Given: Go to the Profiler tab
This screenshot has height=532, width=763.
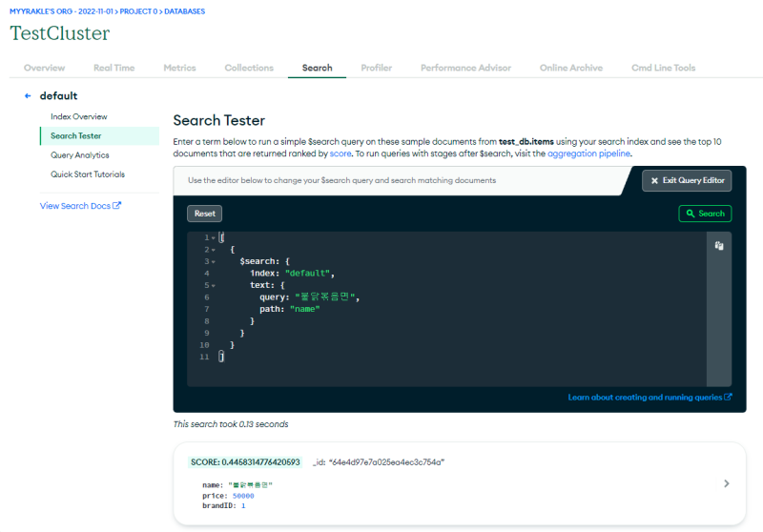Looking at the screenshot, I should [x=376, y=69].
